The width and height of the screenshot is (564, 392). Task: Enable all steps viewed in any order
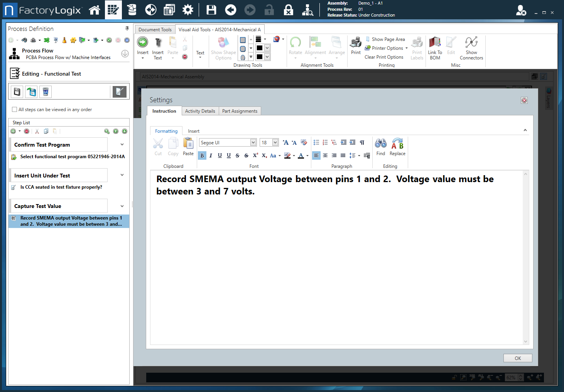[15, 110]
